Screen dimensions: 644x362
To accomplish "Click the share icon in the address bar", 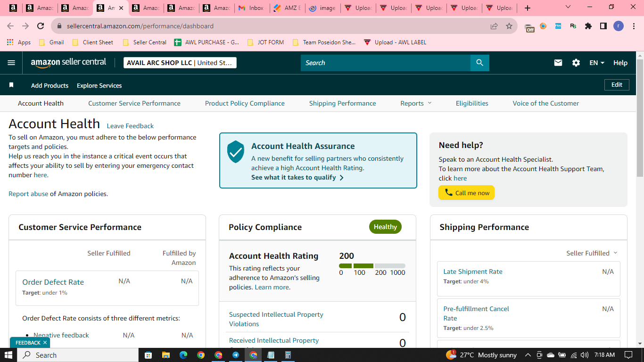I will (494, 26).
